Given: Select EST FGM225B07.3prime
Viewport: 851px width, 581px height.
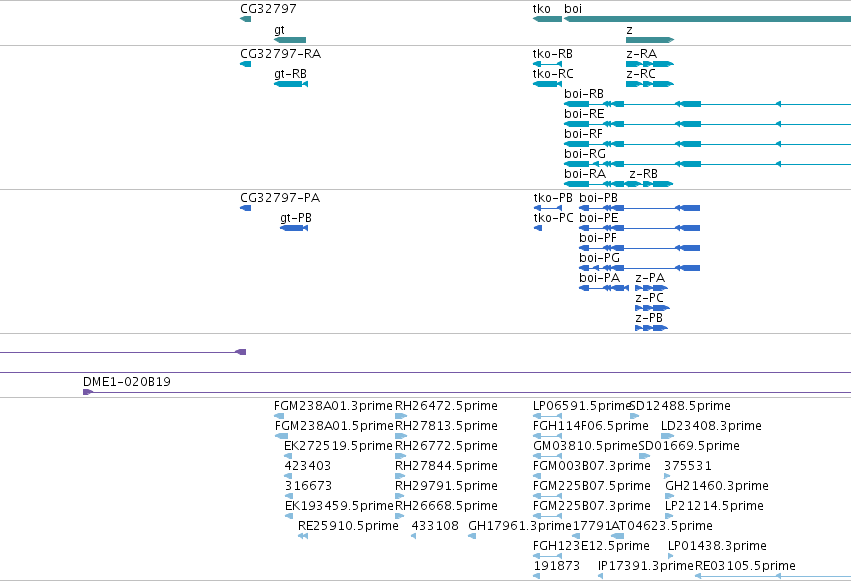Looking at the screenshot, I should click(x=547, y=516).
